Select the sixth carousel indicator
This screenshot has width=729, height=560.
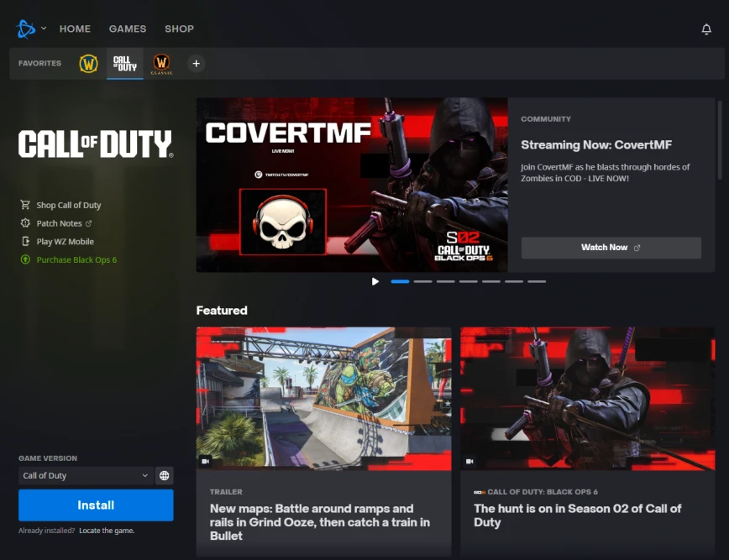click(x=514, y=281)
